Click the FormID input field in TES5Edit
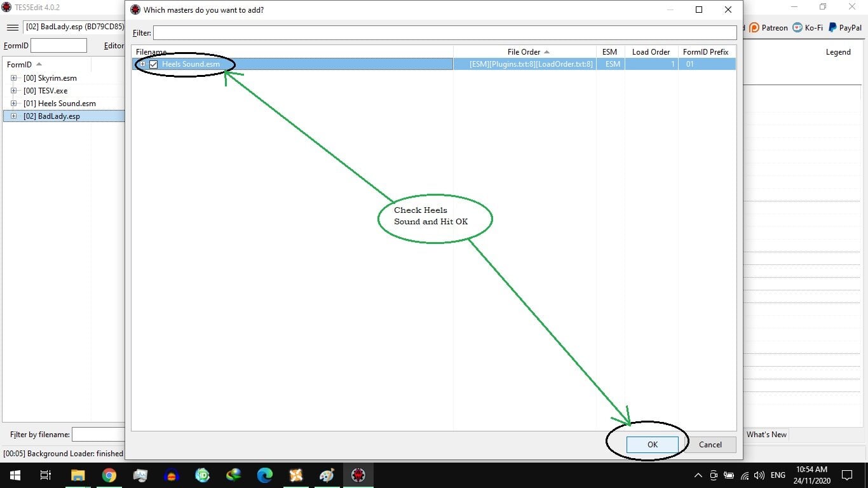The height and width of the screenshot is (488, 868). (58, 45)
